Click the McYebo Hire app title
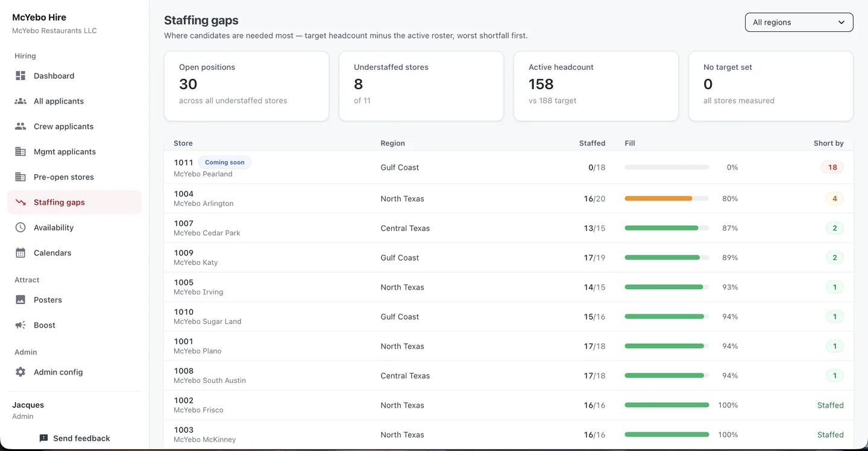Image resolution: width=868 pixels, height=451 pixels. [39, 17]
